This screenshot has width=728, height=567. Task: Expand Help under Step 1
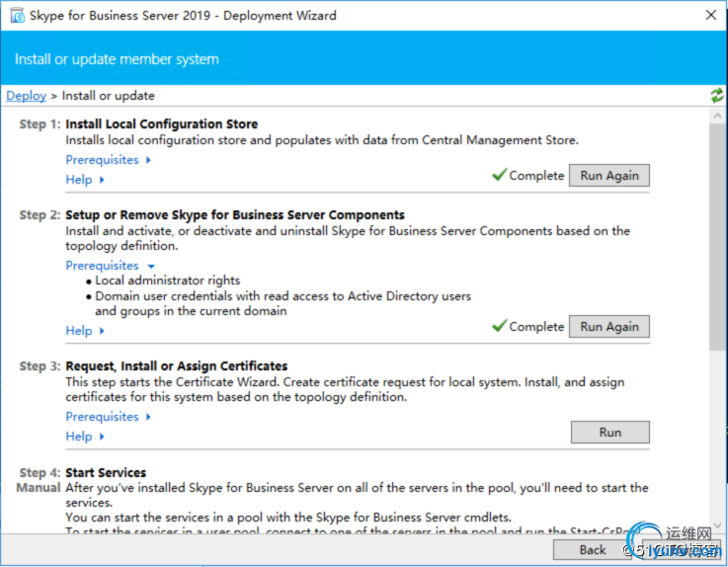point(85,180)
